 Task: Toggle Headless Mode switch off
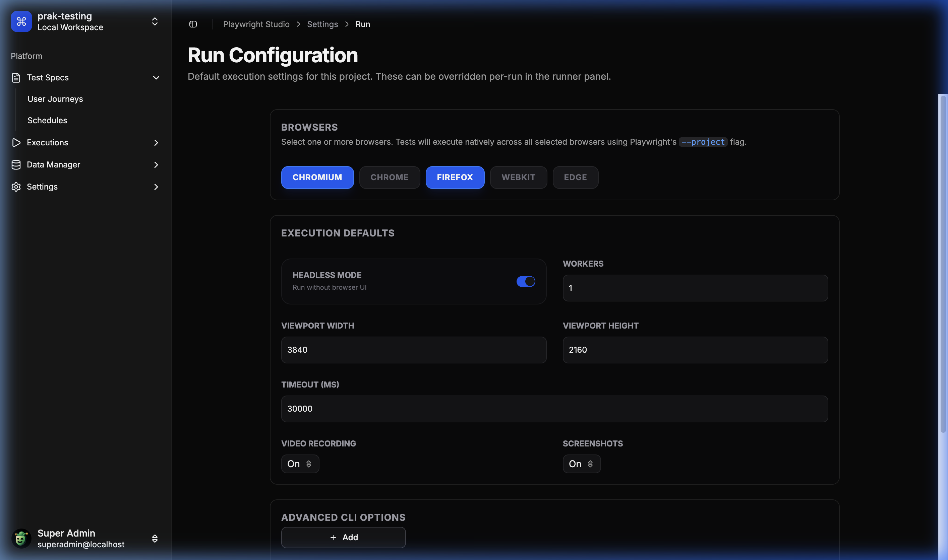[526, 282]
